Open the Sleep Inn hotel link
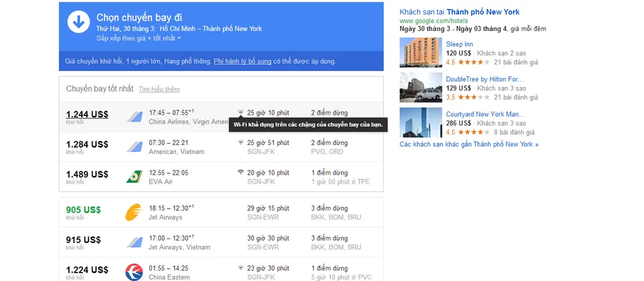644x281 pixels. (x=459, y=44)
